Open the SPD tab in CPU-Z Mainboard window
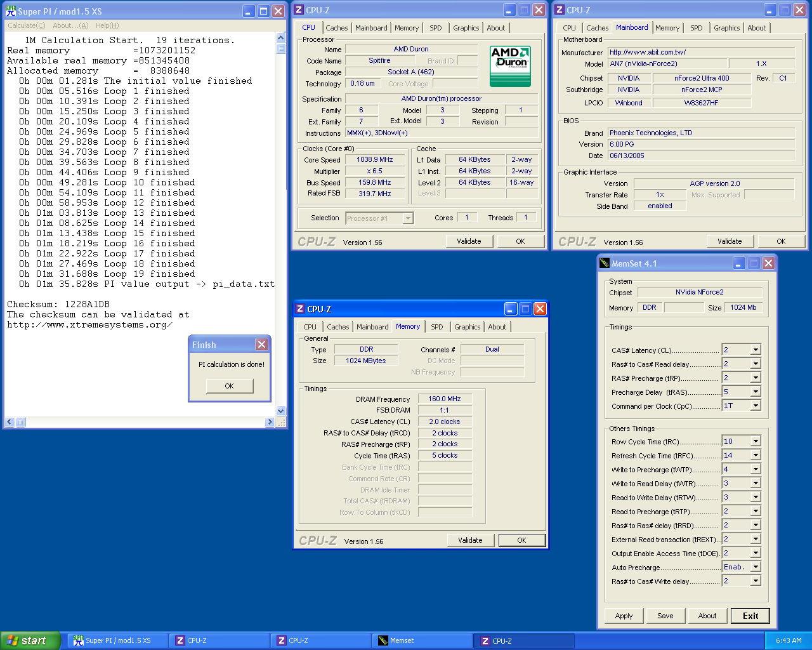Image resolution: width=812 pixels, height=650 pixels. pos(697,28)
